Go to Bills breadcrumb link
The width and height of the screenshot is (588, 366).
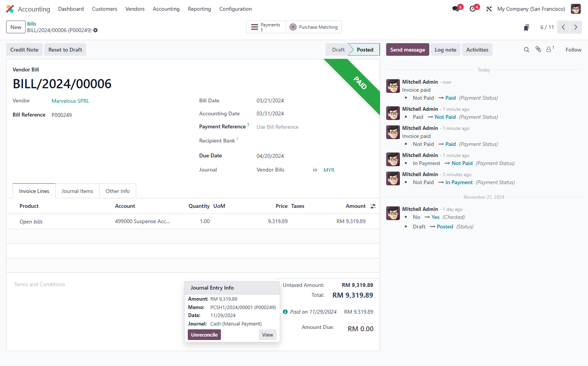click(x=32, y=24)
